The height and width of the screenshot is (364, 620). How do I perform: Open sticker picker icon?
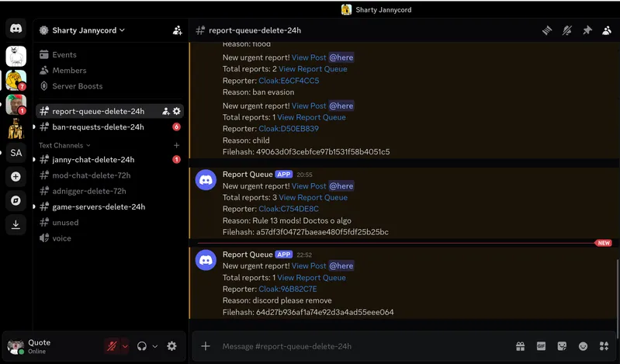(562, 346)
